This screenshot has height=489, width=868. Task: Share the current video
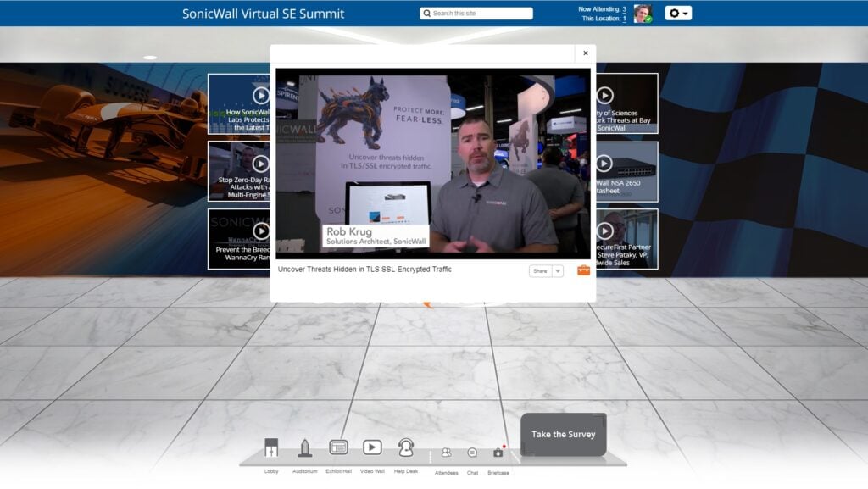540,271
